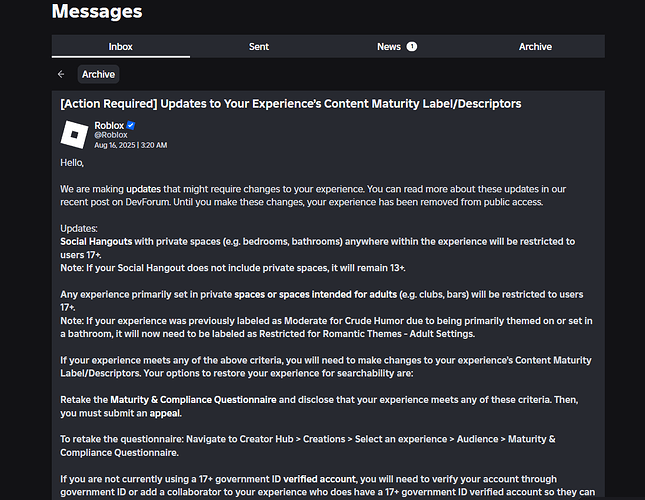Viewport: 645px width, 500px height.
Task: Click the message subject '[Action Required]' heading
Action: pyautogui.click(x=291, y=104)
